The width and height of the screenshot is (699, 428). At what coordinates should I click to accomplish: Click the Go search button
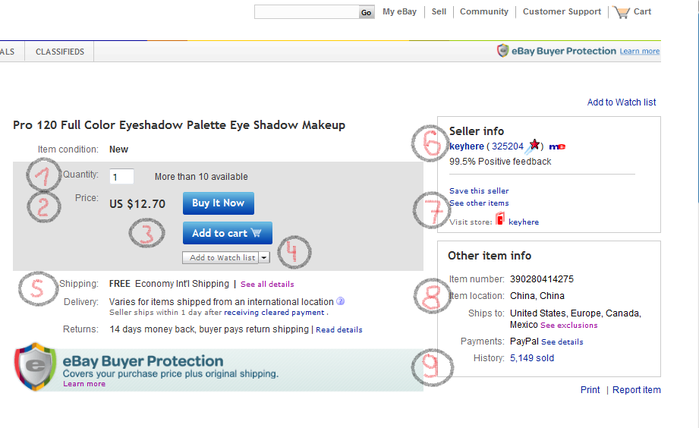[366, 12]
